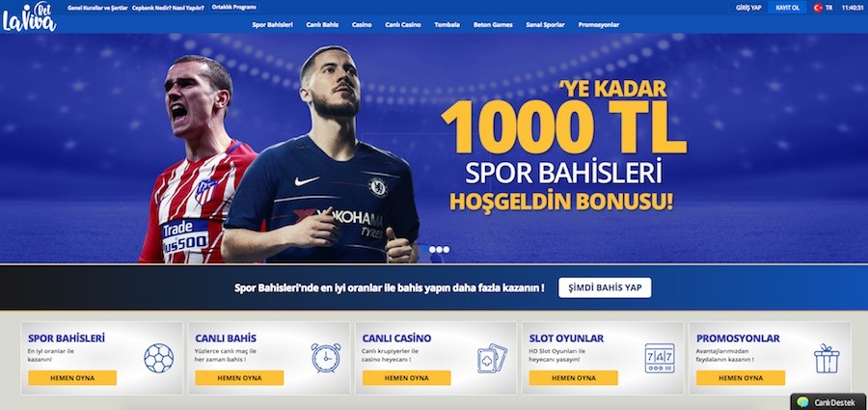The height and width of the screenshot is (410, 868).
Task: Click HEMEN OYNA under Slot Oyunlar
Action: click(574, 378)
